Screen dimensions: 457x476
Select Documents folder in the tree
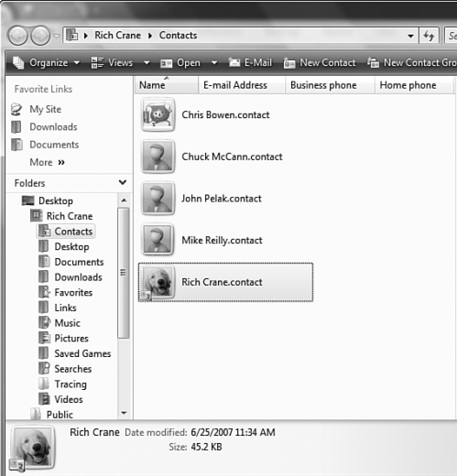coord(79,262)
